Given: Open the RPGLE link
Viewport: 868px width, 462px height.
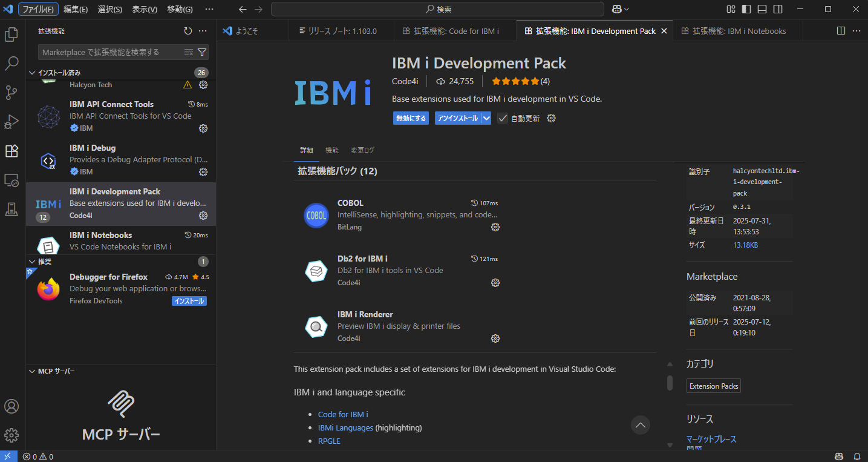Looking at the screenshot, I should click(x=329, y=441).
